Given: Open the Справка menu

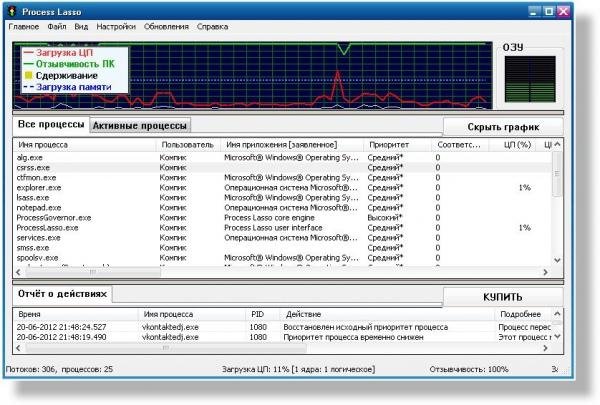Looking at the screenshot, I should click(x=212, y=27).
